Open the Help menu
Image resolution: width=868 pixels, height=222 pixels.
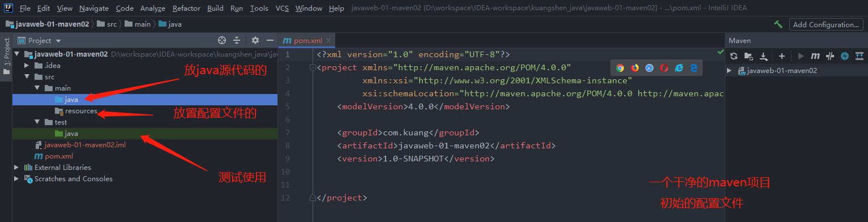[x=336, y=8]
